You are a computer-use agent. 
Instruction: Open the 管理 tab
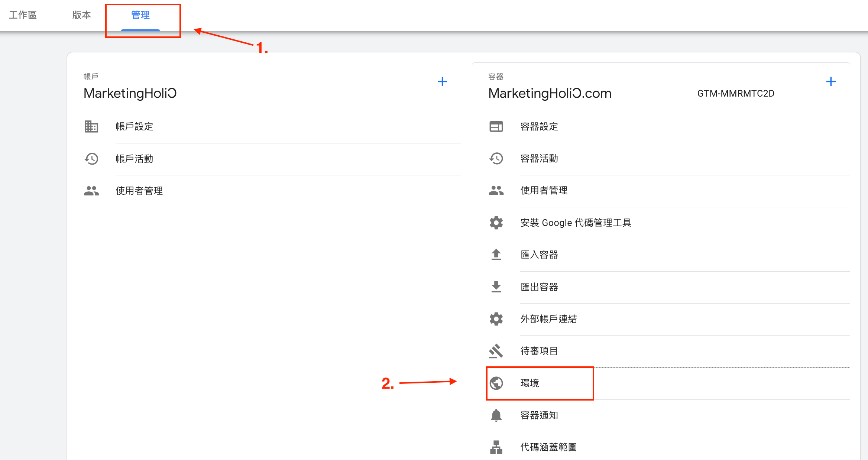140,15
